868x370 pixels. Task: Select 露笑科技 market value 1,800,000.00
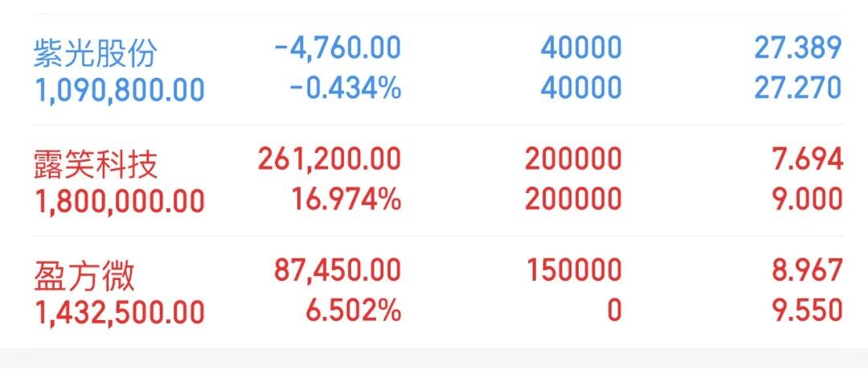120,202
